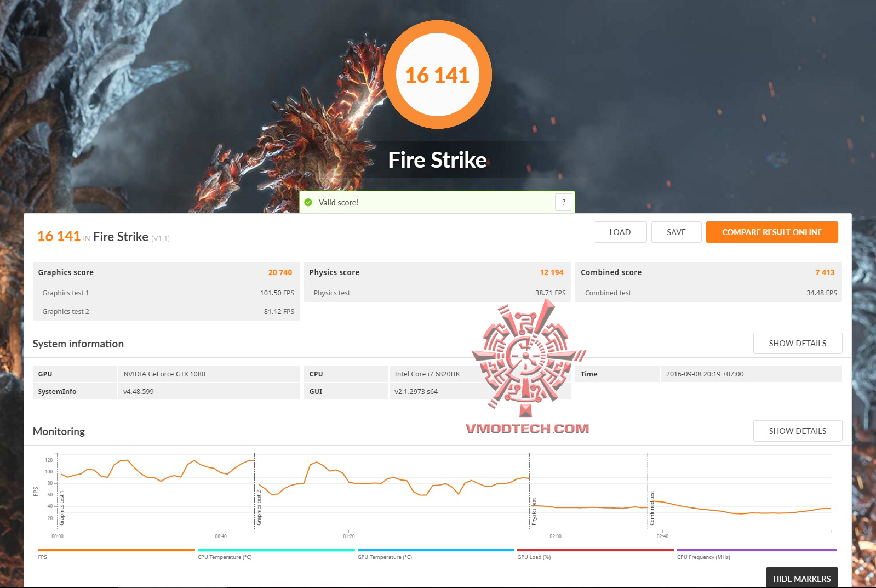Viewport: 876px width, 588px height.
Task: Click the large Fire Strike title under the circle
Action: (x=437, y=160)
